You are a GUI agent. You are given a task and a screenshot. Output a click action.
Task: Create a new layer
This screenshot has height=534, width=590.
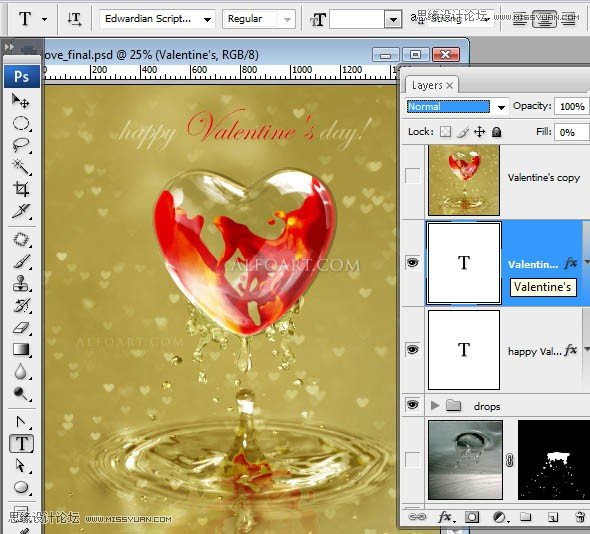click(552, 517)
